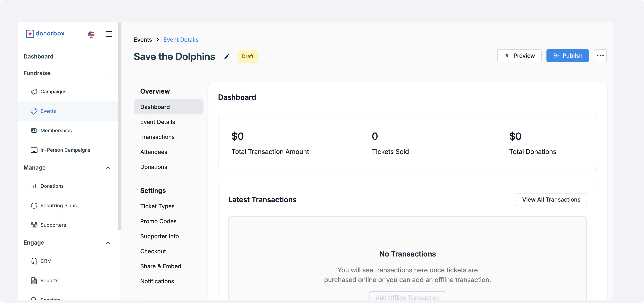Image resolution: width=644 pixels, height=303 pixels.
Task: Click the Preview button
Action: point(519,56)
